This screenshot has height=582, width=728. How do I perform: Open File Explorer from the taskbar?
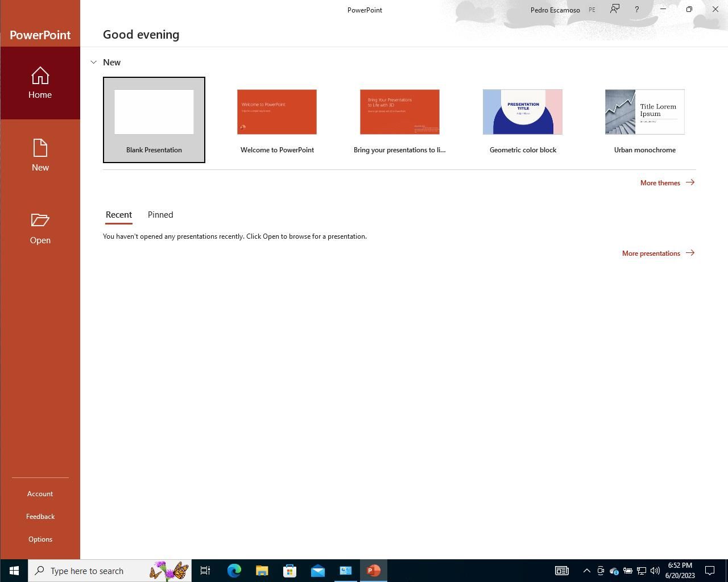(262, 571)
